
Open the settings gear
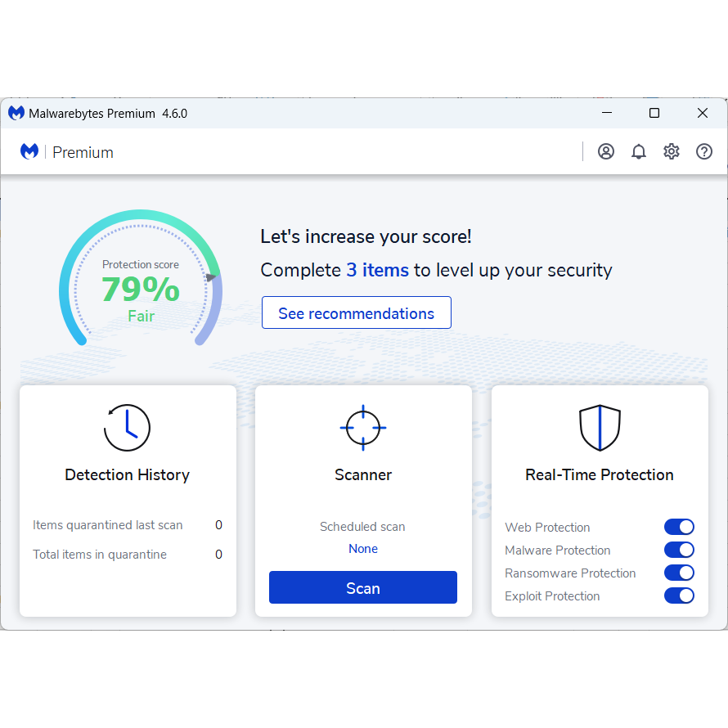(672, 151)
